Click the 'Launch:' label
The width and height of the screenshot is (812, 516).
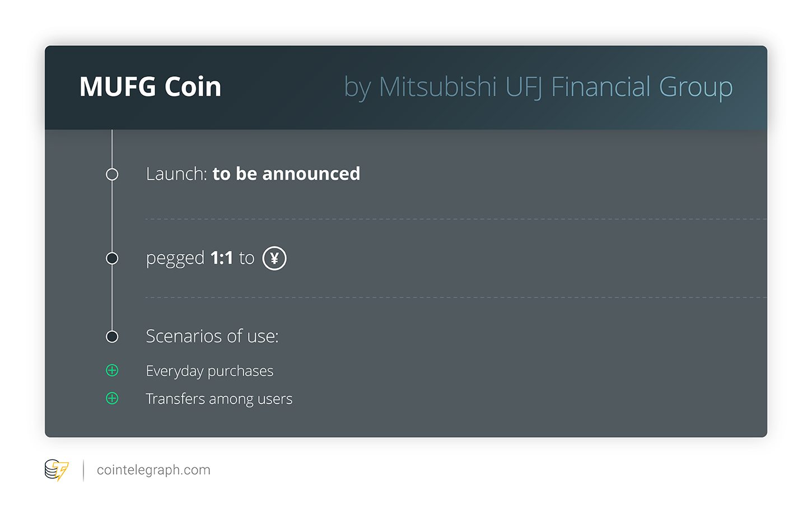176,174
